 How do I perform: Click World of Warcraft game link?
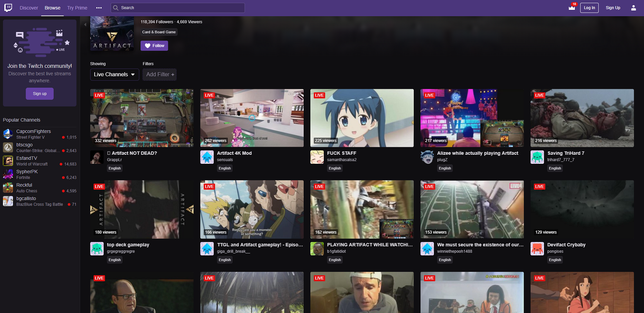32,164
